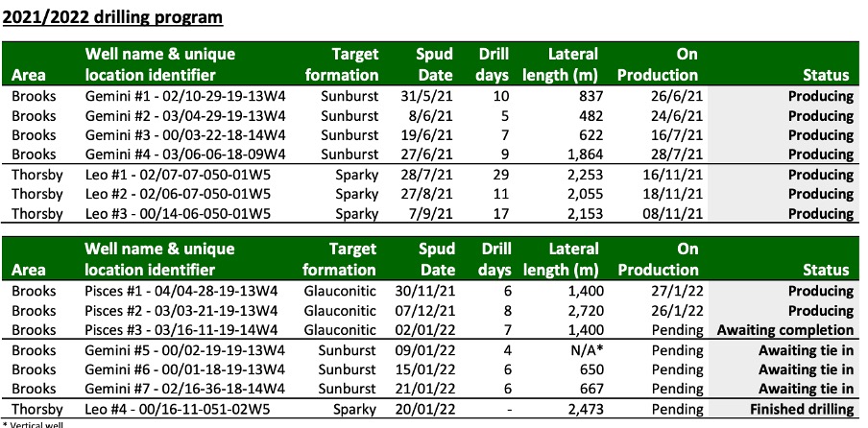The height and width of the screenshot is (428, 868).
Task: Click the Pisces #1 well identifier cell
Action: click(181, 291)
